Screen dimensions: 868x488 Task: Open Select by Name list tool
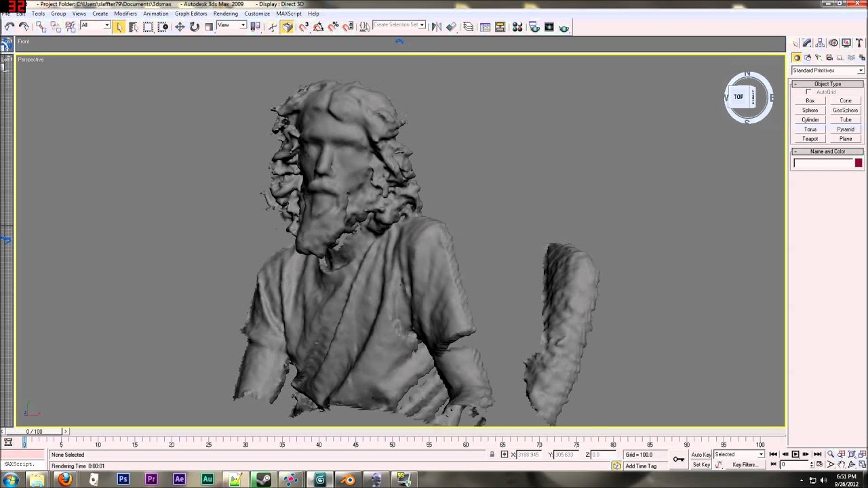point(134,27)
